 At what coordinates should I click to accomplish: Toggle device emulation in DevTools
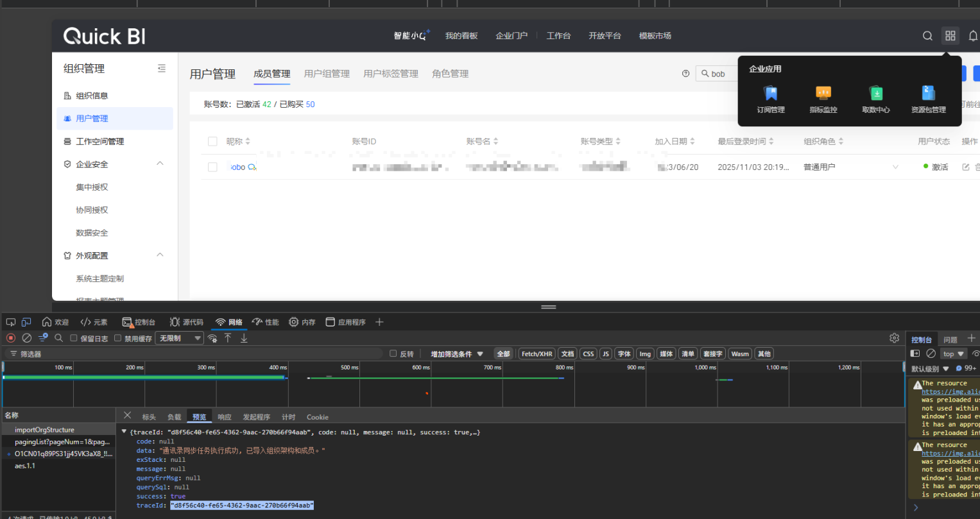tap(26, 322)
